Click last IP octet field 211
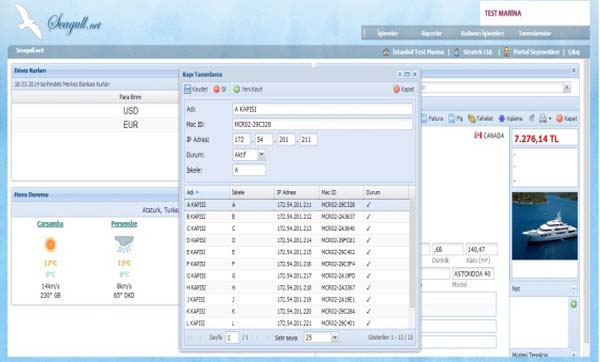 click(x=308, y=140)
